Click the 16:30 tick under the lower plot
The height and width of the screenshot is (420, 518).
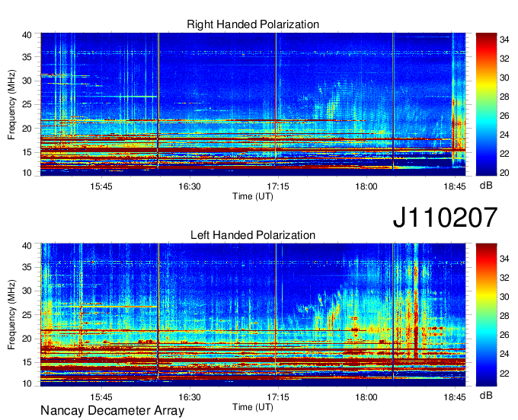click(x=190, y=397)
